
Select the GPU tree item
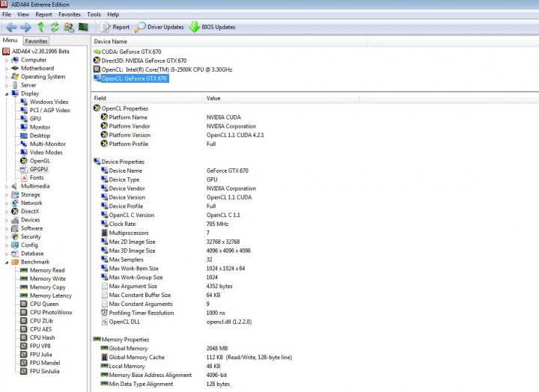point(35,118)
